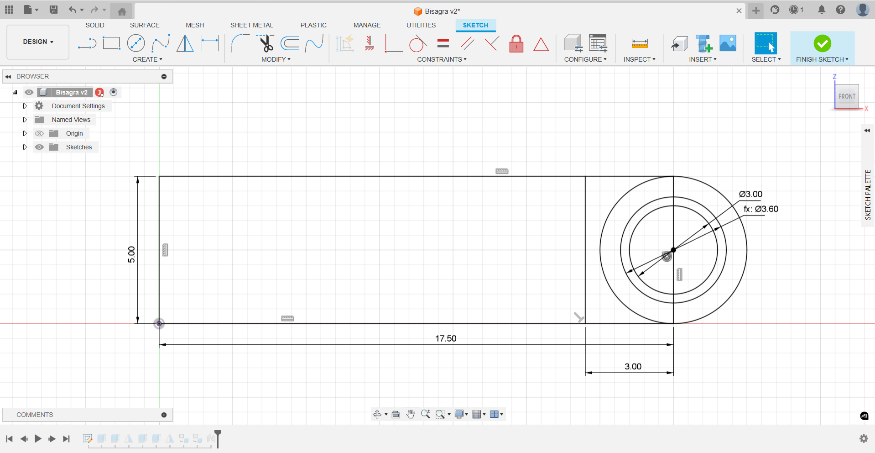Open the Design workspace dropdown
This screenshot has height=453, width=875.
[x=38, y=42]
